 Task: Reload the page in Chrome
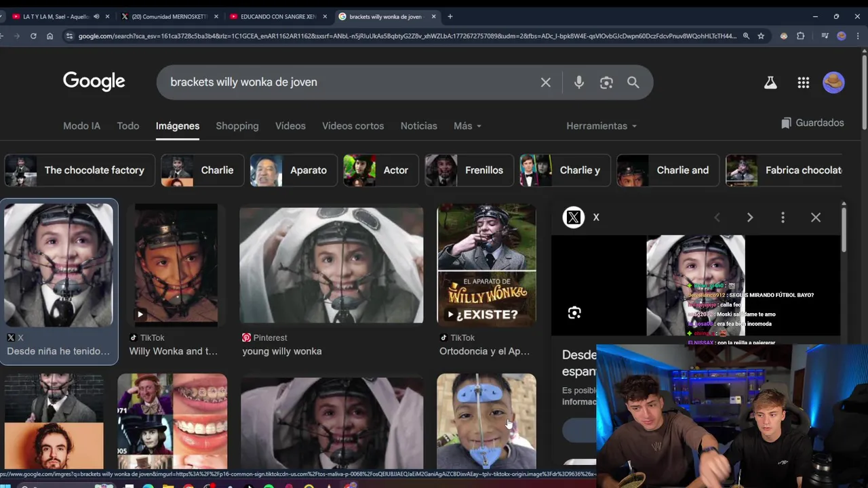pyautogui.click(x=33, y=36)
